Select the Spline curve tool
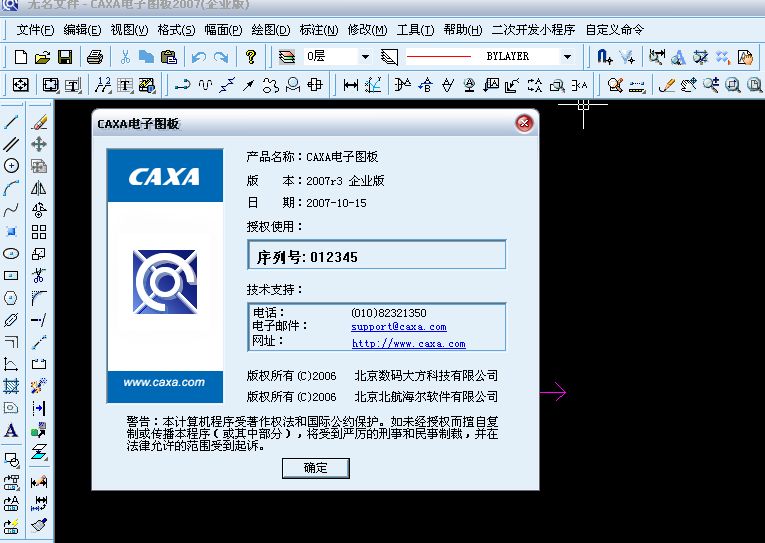765x543 pixels. 11,210
